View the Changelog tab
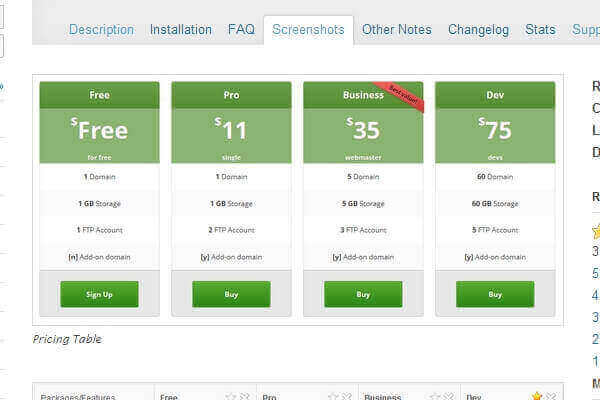This screenshot has width=600, height=400. coord(479,30)
